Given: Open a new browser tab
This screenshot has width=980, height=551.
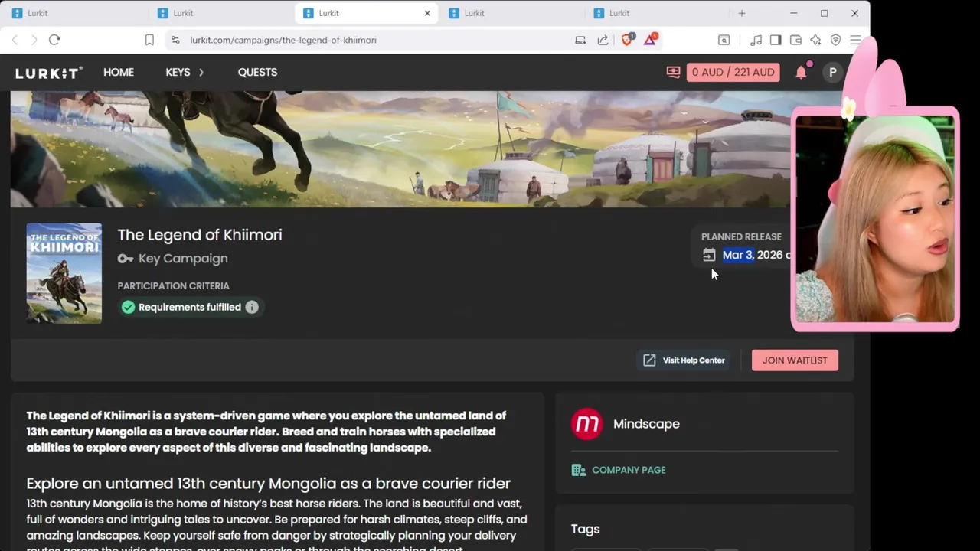Looking at the screenshot, I should click(741, 13).
